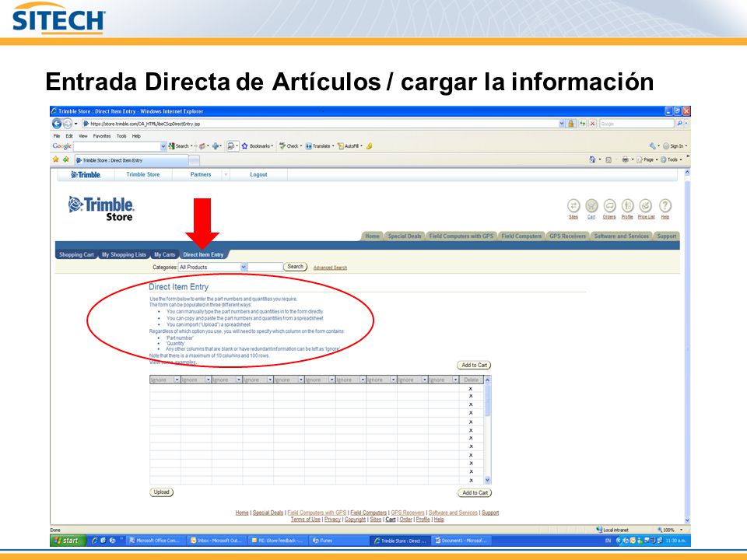Expand the address bar URL dropdown

561,124
